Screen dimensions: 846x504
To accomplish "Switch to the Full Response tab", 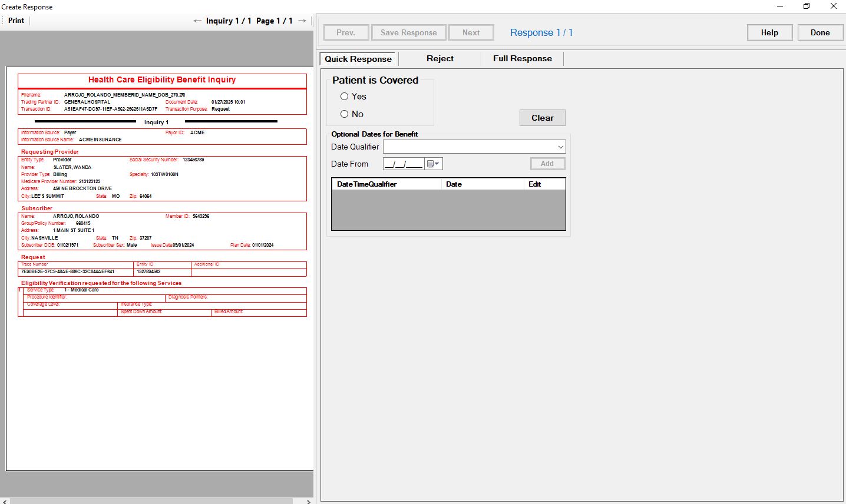I will 523,58.
